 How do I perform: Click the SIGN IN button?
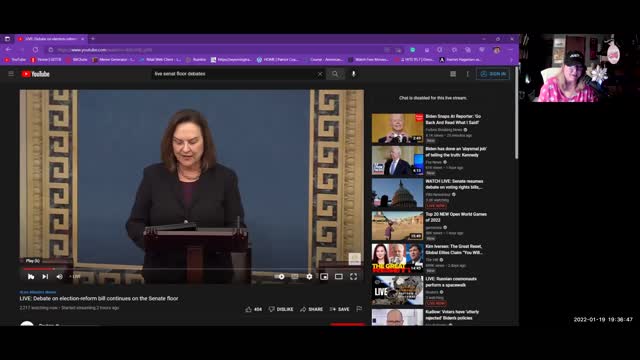tap(493, 74)
